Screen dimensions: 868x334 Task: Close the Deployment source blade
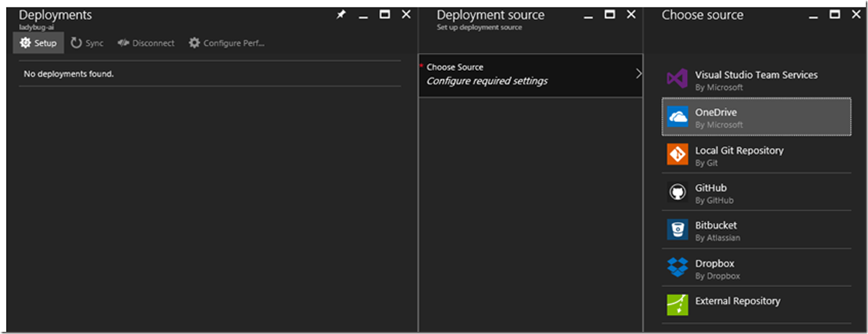[x=631, y=15]
